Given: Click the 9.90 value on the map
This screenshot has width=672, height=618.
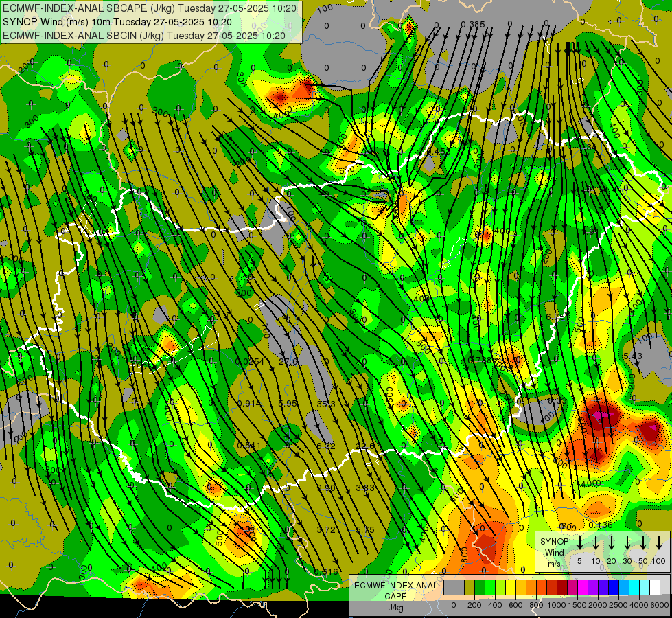Looking at the screenshot, I should [x=326, y=488].
